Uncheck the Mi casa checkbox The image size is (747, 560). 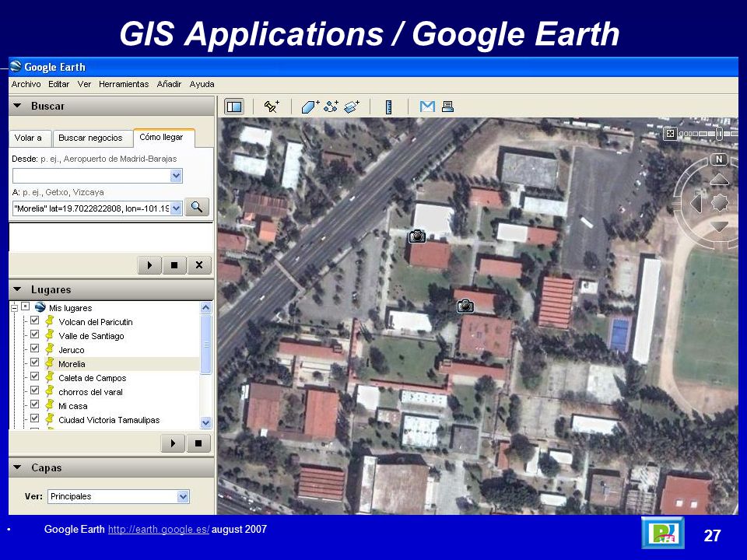click(34, 404)
